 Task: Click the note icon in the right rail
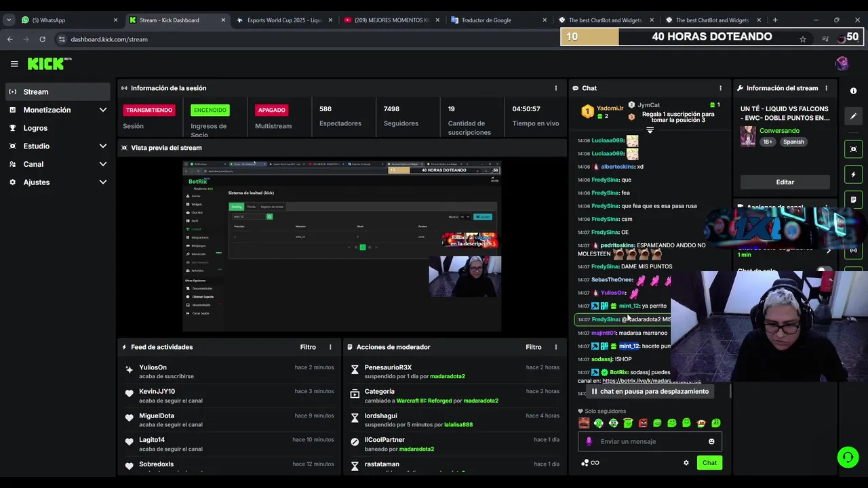point(853,200)
